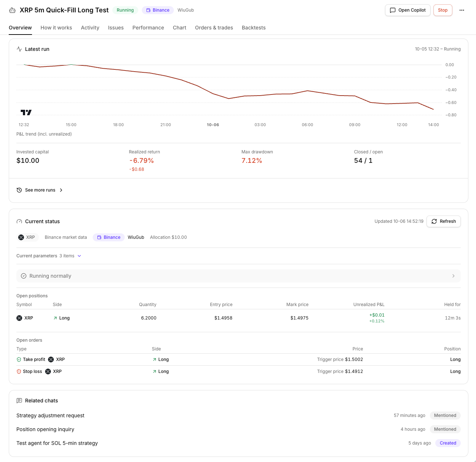Click the Related chats message icon

click(x=19, y=401)
